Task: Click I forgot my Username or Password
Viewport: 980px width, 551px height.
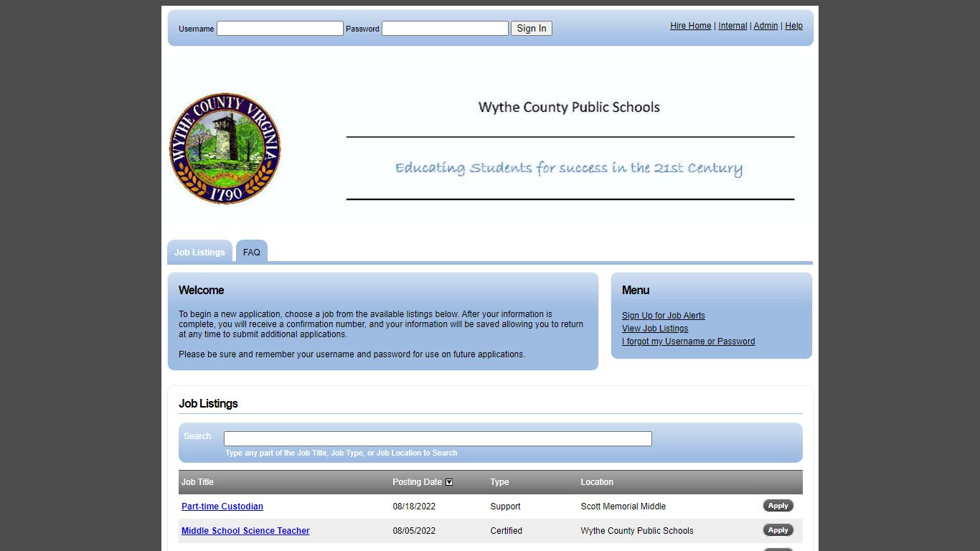Action: pos(689,342)
